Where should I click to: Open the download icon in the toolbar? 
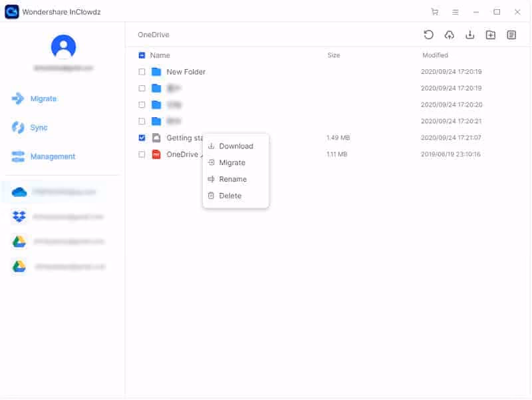tap(469, 34)
